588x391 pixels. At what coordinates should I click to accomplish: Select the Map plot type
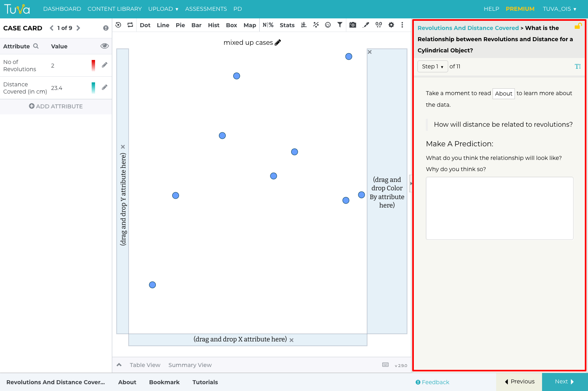[x=250, y=25]
